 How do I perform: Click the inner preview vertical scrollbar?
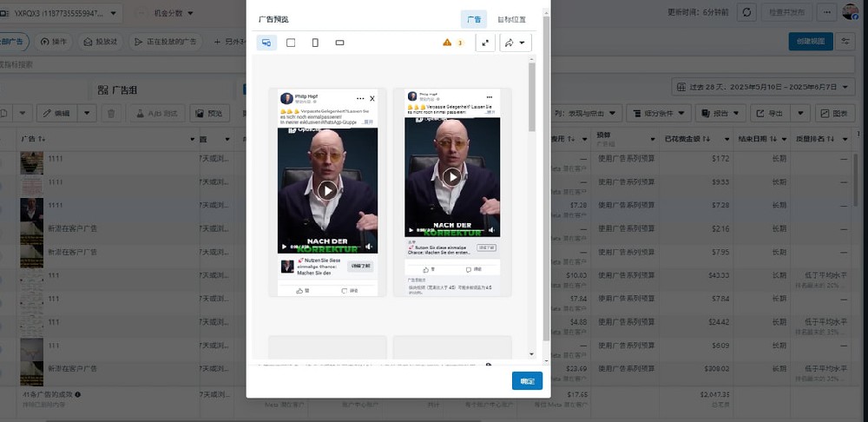pos(532,97)
